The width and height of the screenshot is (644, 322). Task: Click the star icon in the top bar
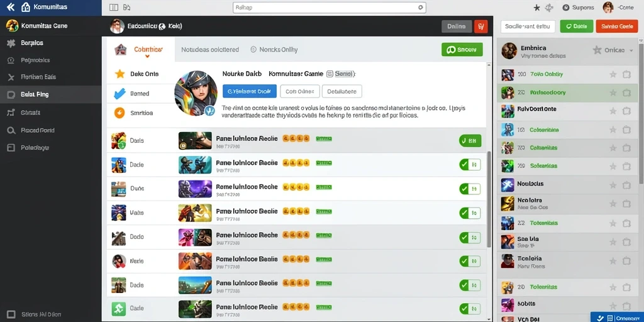536,8
